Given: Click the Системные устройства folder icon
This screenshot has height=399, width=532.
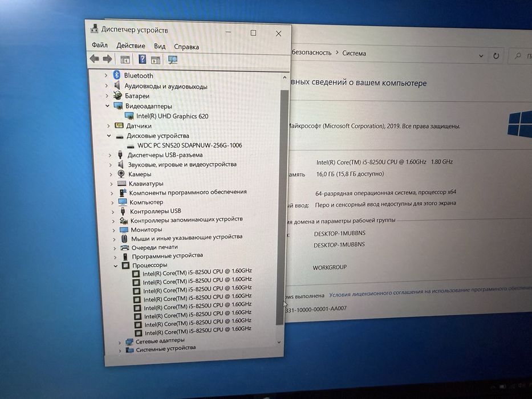Looking at the screenshot, I should click(x=129, y=350).
